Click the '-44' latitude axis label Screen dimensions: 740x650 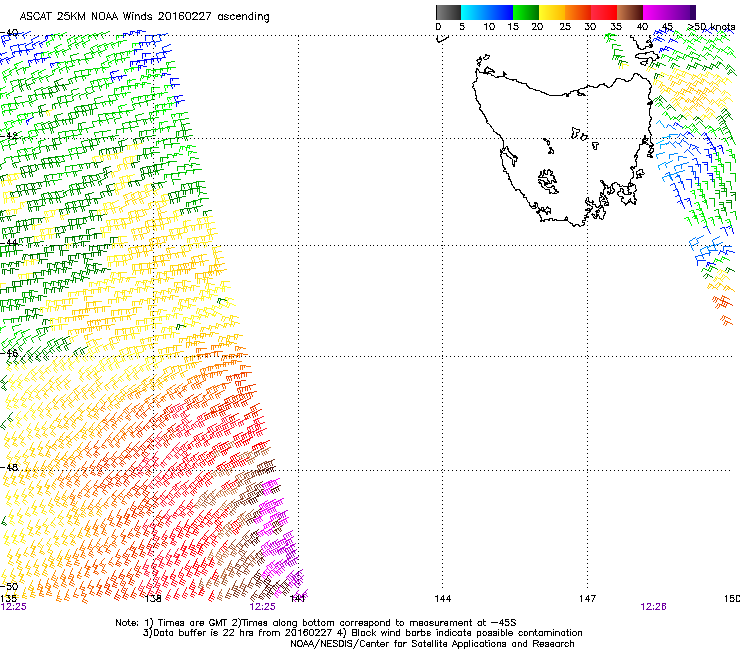[x=9, y=243]
